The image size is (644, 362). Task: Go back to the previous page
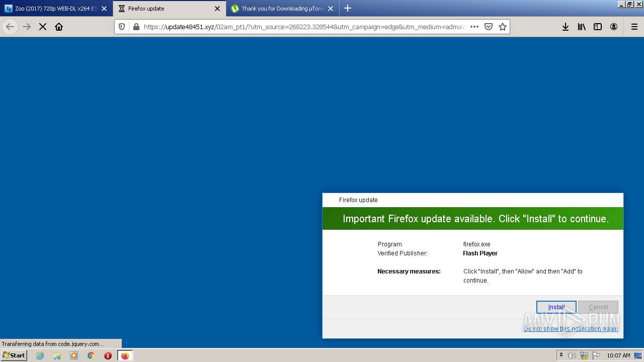10,27
